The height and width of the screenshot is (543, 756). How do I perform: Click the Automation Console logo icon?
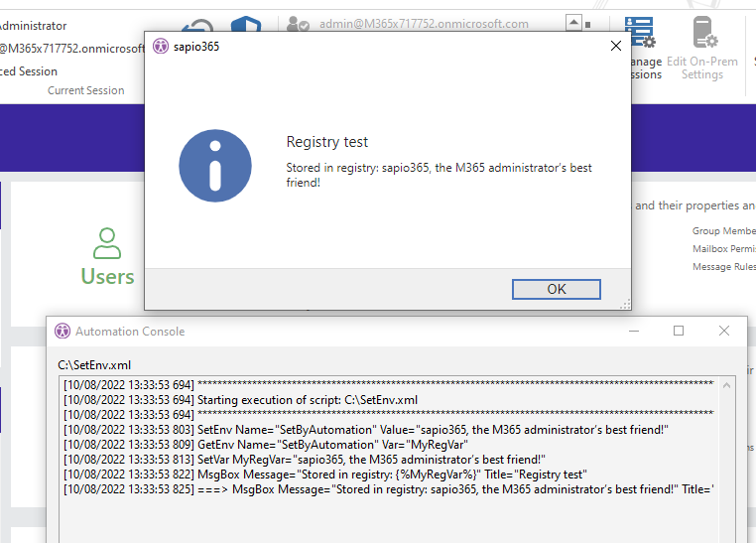(x=63, y=331)
